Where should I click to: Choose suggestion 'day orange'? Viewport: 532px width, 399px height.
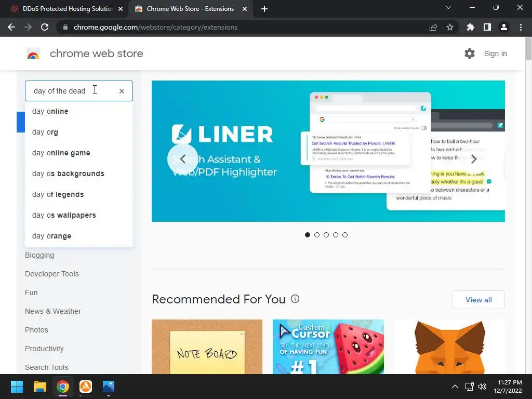(x=79, y=236)
